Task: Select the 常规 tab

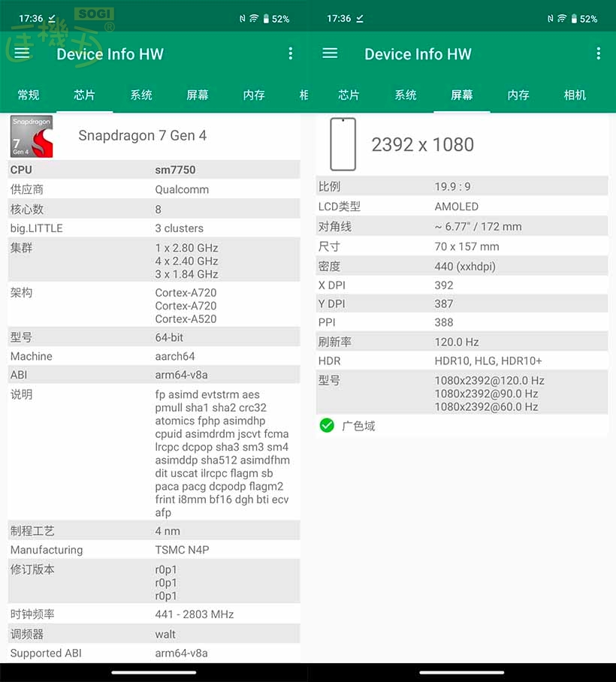Action: coord(29,95)
